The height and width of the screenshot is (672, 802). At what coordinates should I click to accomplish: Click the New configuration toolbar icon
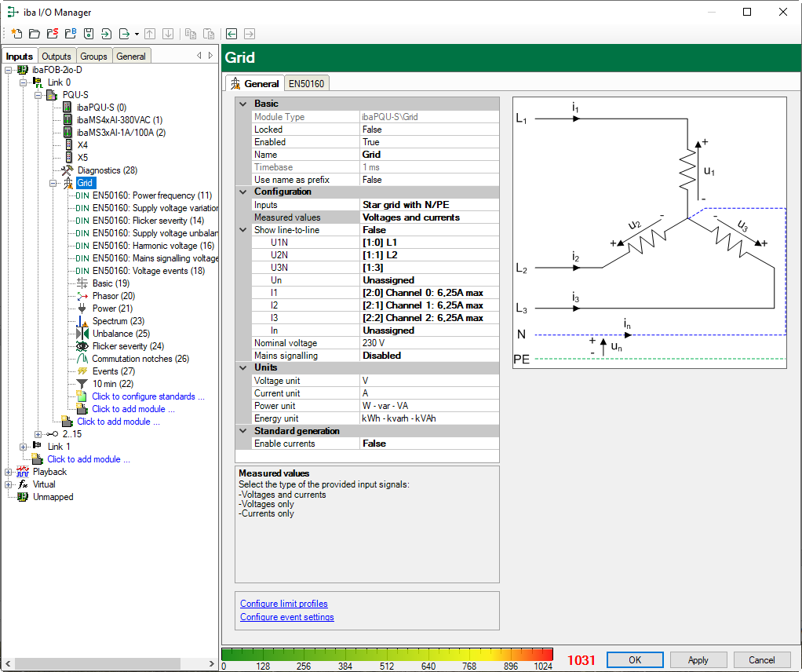(16, 34)
